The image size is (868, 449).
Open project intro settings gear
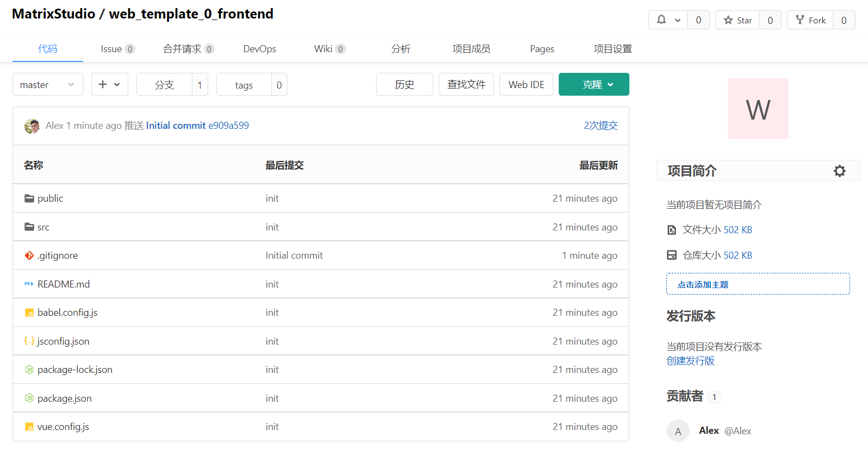(840, 171)
